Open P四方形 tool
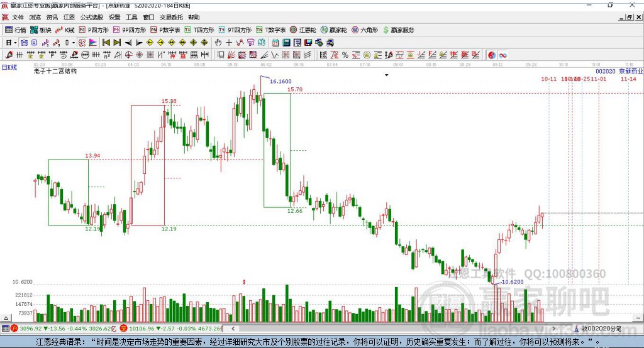644x348 pixels. tap(94, 30)
